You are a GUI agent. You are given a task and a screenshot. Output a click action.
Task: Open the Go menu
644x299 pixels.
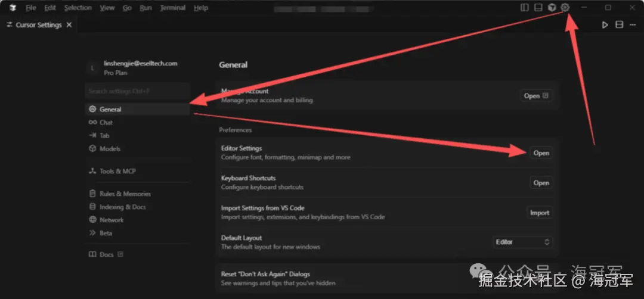coord(127,8)
